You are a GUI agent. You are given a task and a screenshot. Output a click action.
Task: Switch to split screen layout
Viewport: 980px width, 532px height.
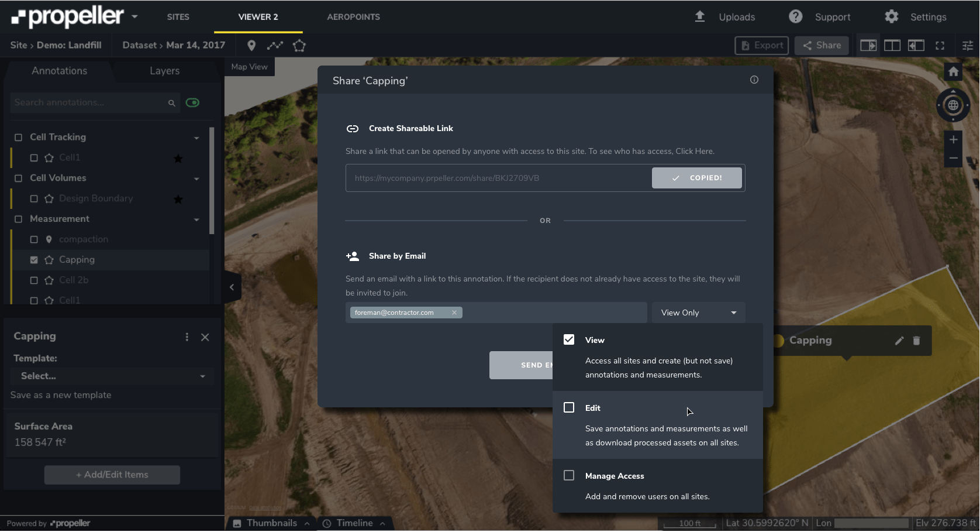click(892, 45)
